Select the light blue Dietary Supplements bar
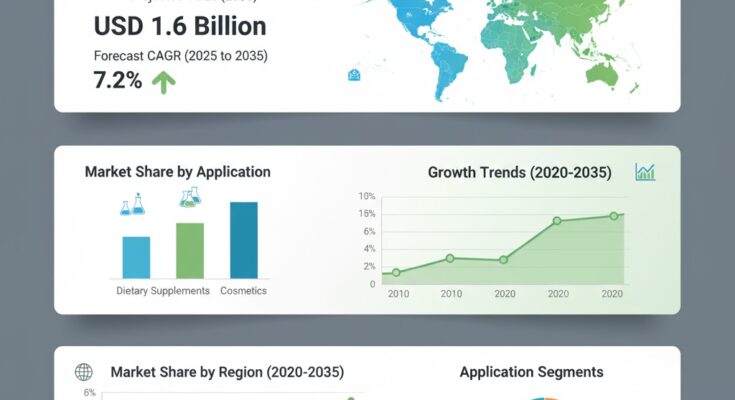The image size is (735, 400). point(136,257)
